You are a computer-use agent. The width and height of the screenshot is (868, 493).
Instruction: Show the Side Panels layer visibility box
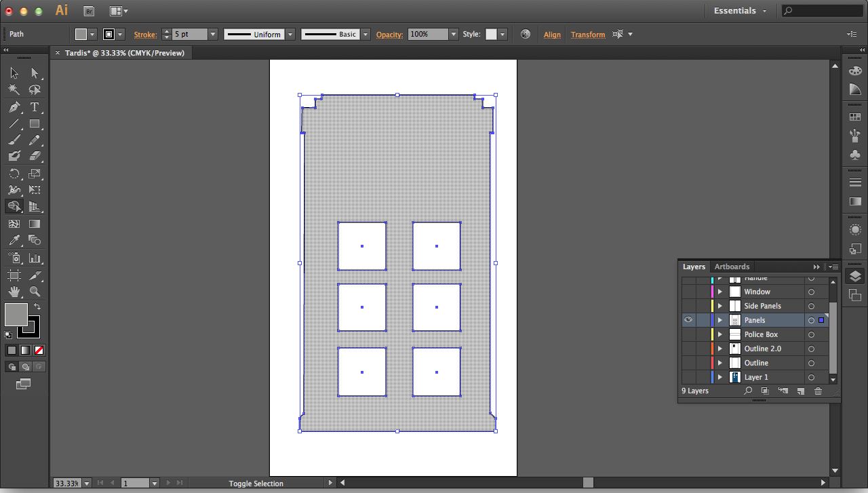pos(688,306)
